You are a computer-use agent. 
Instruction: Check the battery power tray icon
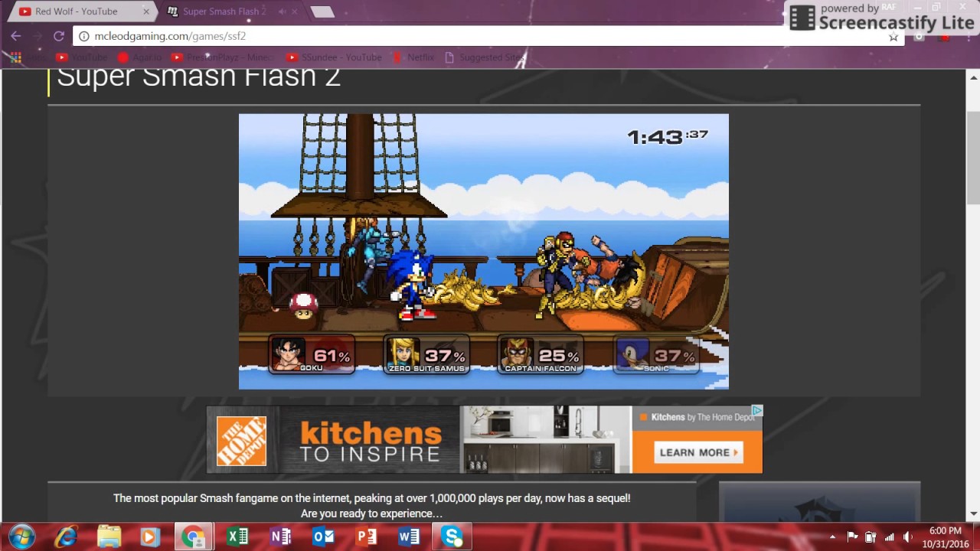871,536
